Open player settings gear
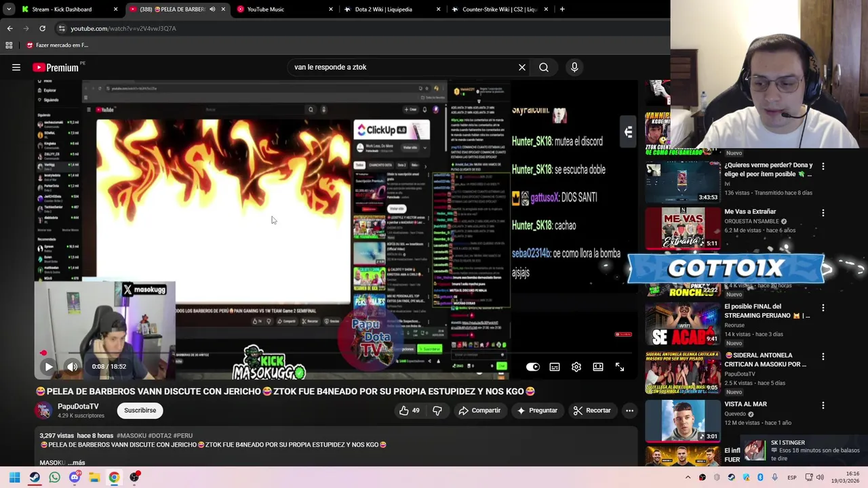Viewport: 868px width, 488px height. click(x=576, y=367)
